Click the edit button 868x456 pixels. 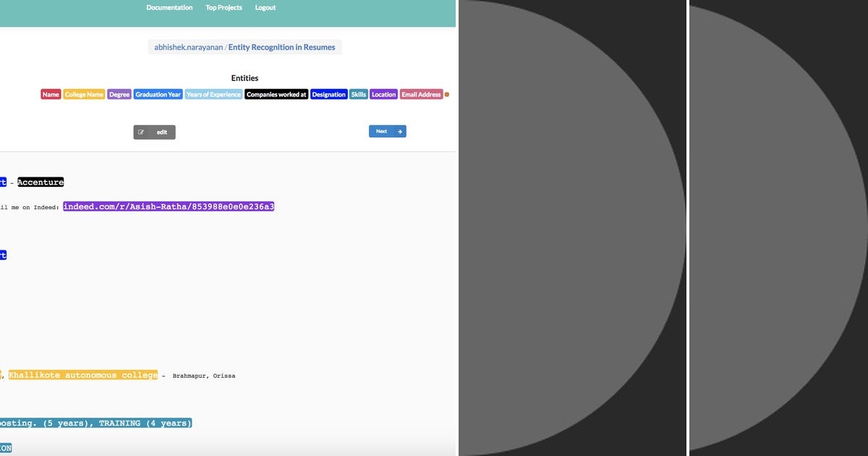[x=154, y=132]
